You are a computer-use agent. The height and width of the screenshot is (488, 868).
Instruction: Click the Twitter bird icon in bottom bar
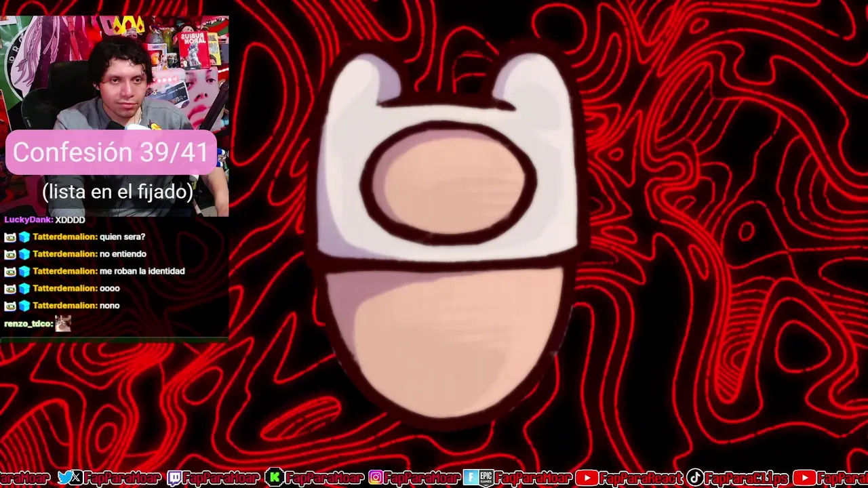point(65,478)
